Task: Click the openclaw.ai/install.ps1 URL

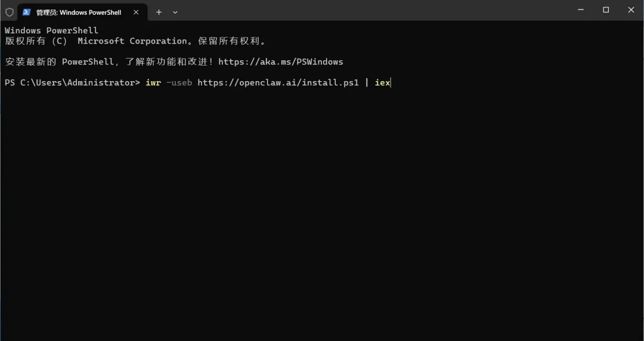Action: click(278, 82)
